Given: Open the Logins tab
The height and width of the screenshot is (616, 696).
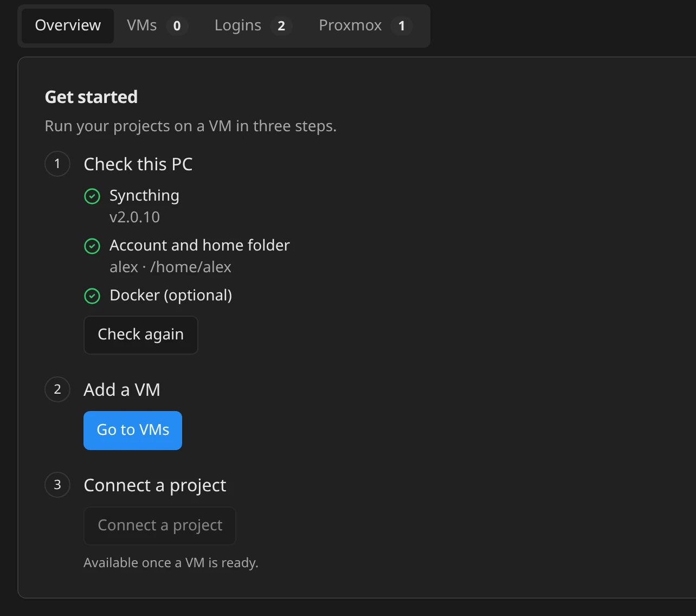Looking at the screenshot, I should tap(253, 25).
